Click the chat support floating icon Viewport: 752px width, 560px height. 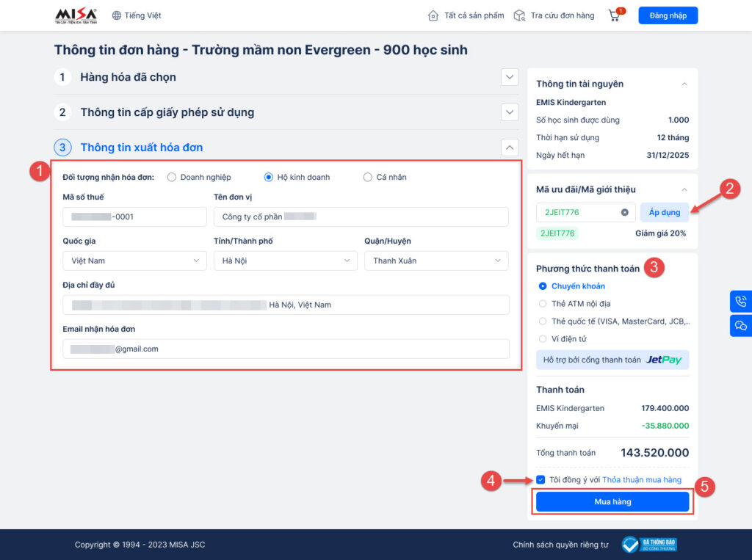741,326
